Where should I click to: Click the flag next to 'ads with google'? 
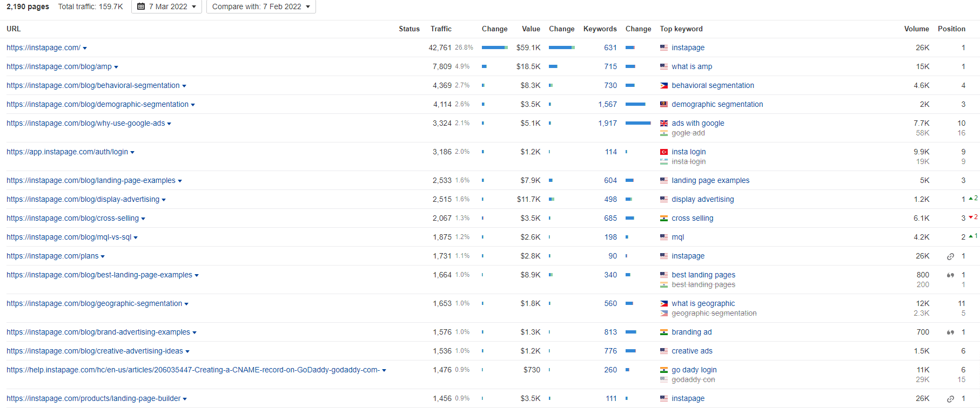663,123
